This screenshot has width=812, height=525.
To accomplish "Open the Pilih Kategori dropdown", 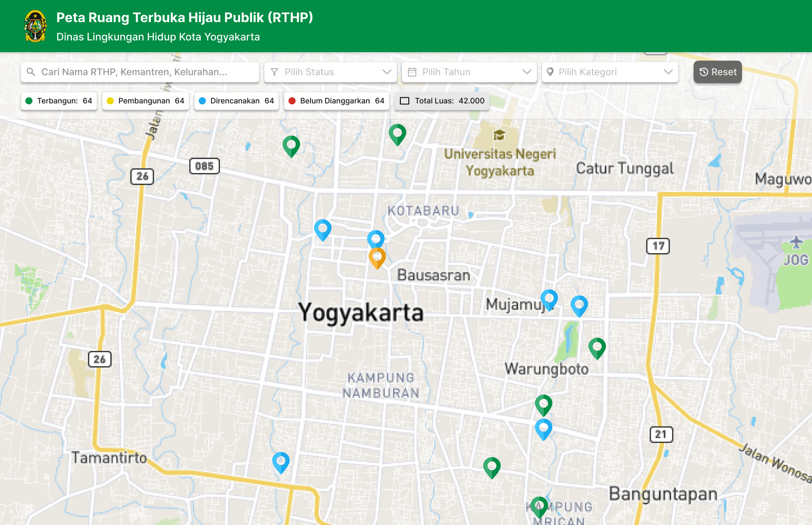I will click(610, 72).
